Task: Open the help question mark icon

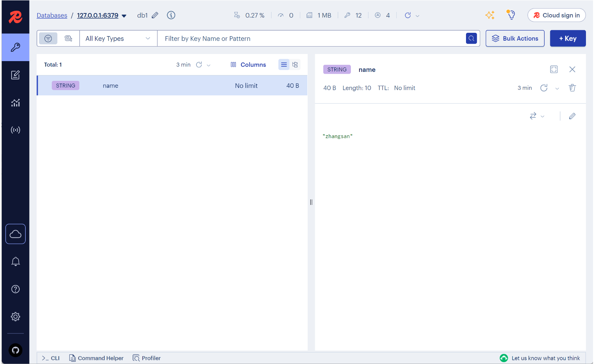Action: point(15,289)
